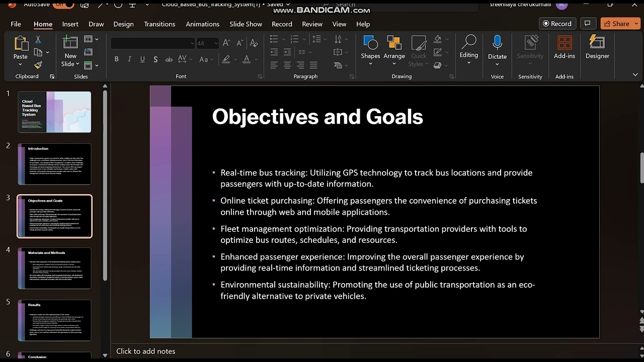This screenshot has height=362, width=644.
Task: Decrease the list indent level
Action: (x=274, y=52)
